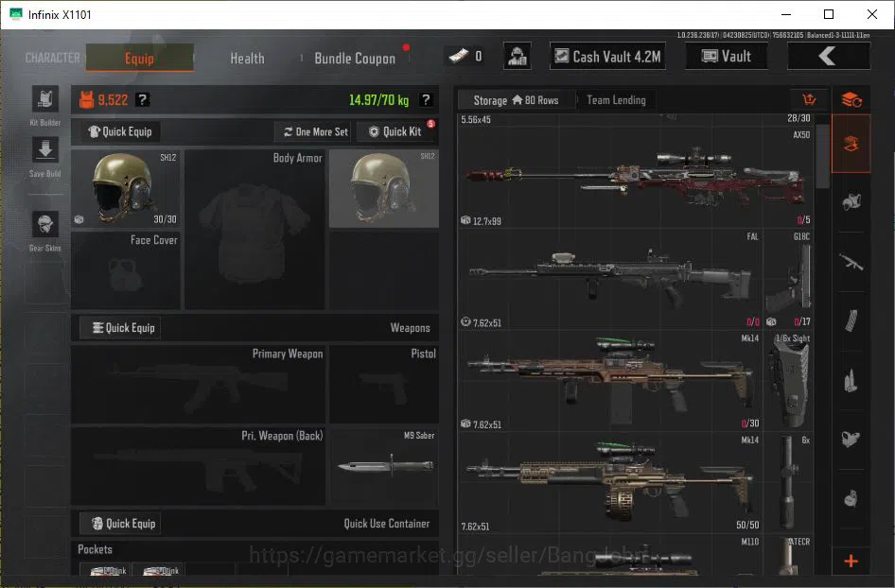
Task: Select the M9 Saber knife slot
Action: coord(384,466)
